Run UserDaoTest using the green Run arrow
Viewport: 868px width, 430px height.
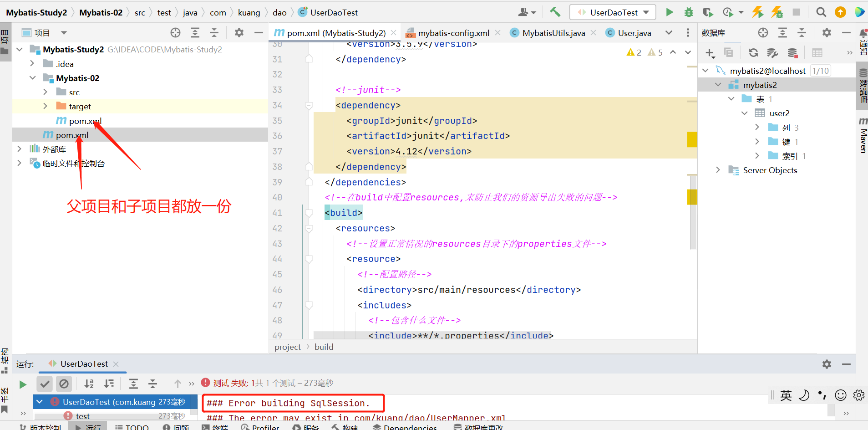pos(669,12)
